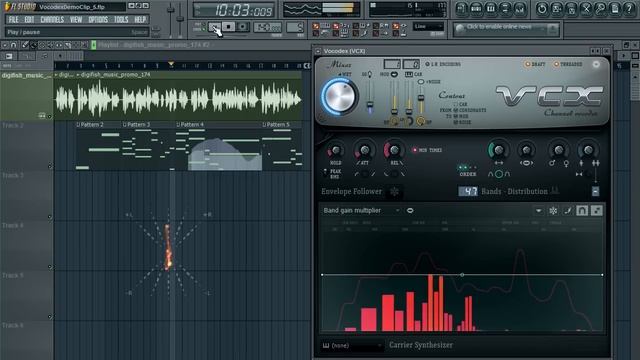Open the EDIT menu
640x360 pixels.
point(29,20)
